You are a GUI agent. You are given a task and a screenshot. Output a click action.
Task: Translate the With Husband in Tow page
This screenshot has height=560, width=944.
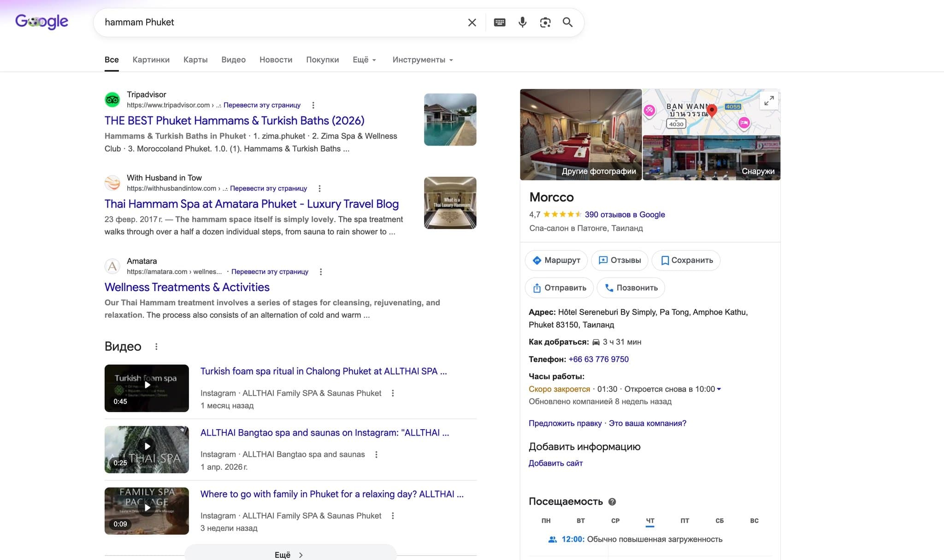coord(268,188)
